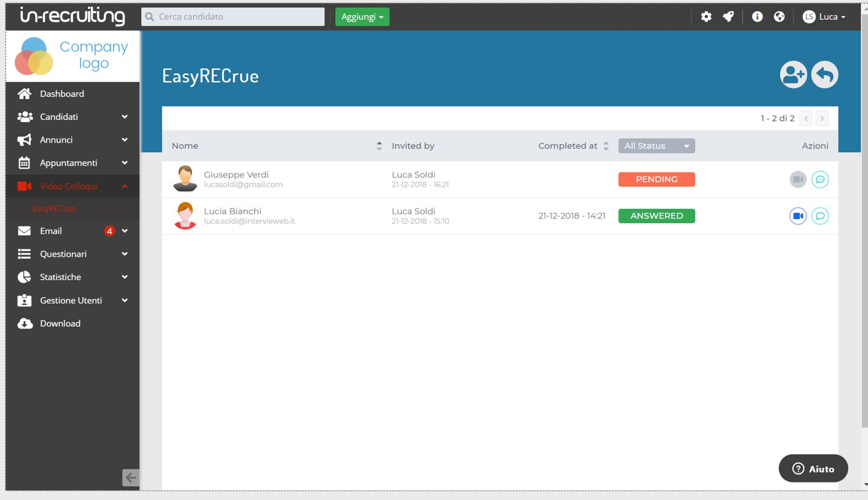Expand Email sidebar menu
The image size is (868, 500).
coord(73,231)
